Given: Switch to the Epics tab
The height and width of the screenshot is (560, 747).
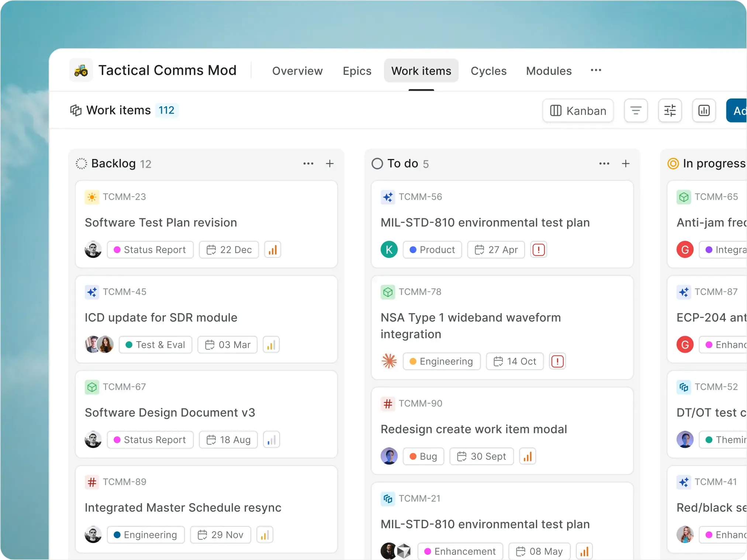Looking at the screenshot, I should click(x=357, y=71).
